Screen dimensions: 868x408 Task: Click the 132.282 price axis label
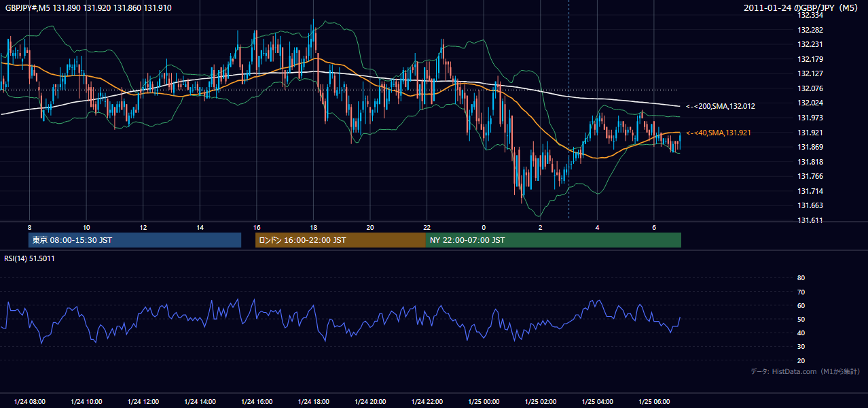(810, 30)
